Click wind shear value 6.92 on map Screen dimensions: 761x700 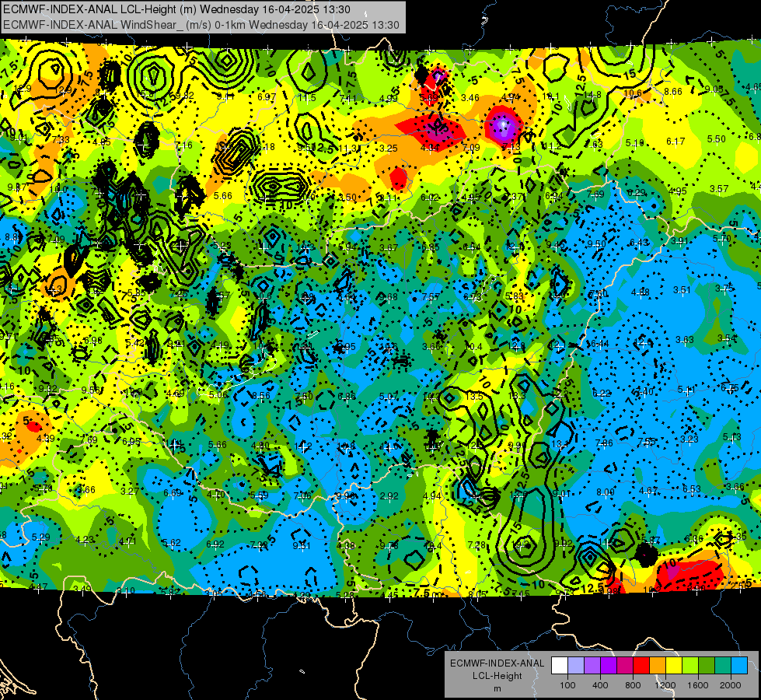coord(215,544)
